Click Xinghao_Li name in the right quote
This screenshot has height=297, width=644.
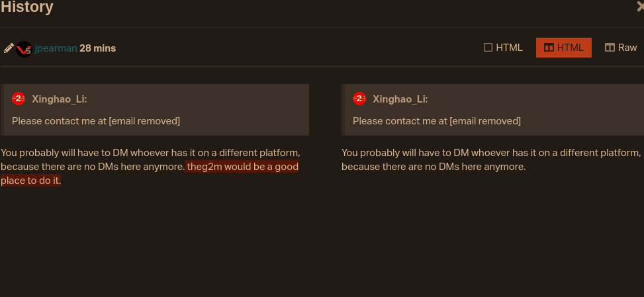400,99
